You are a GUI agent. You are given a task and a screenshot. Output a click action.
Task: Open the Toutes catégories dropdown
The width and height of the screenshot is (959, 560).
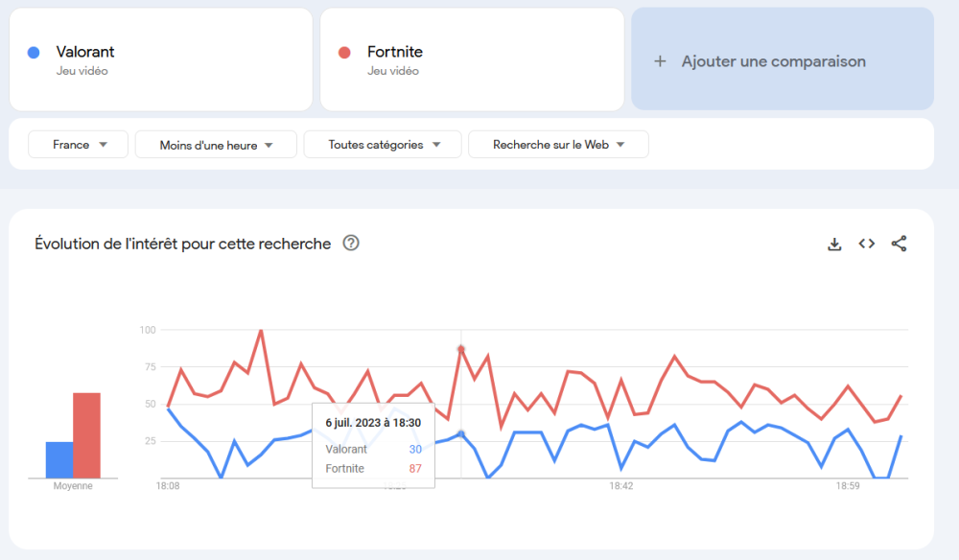382,144
